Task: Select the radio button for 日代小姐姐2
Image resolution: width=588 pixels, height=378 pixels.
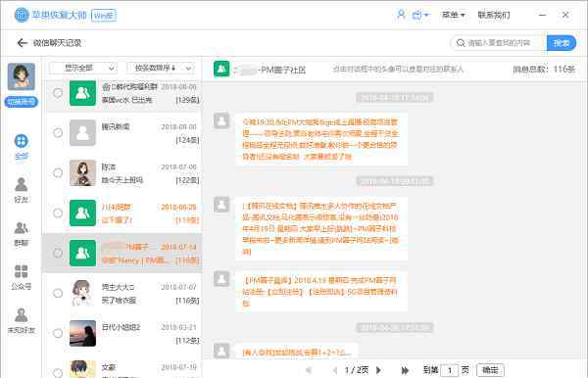Action: 58,333
